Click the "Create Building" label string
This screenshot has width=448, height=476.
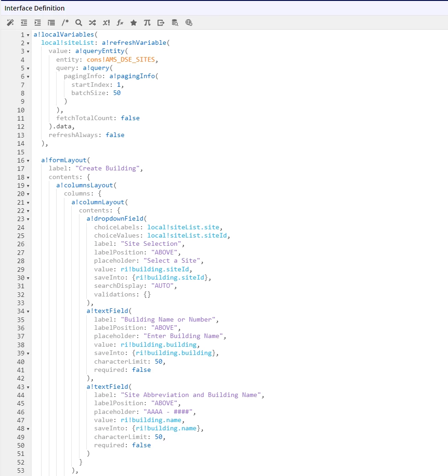tap(107, 169)
